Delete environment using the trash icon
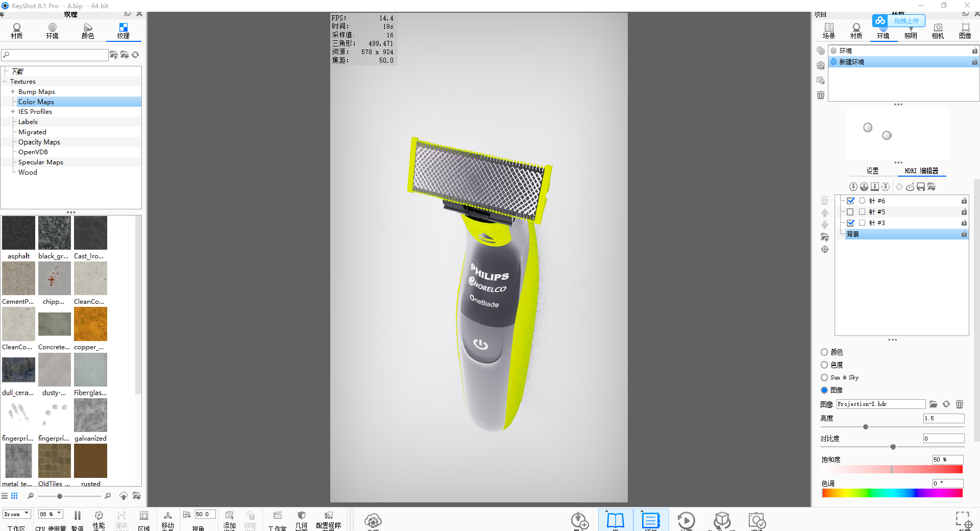This screenshot has width=980, height=531. (x=820, y=95)
